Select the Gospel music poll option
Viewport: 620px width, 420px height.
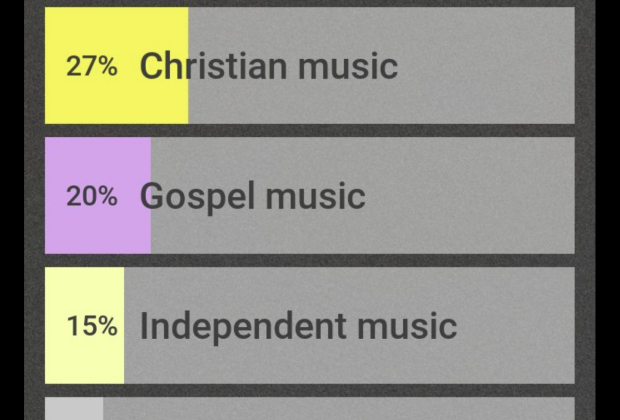310,196
